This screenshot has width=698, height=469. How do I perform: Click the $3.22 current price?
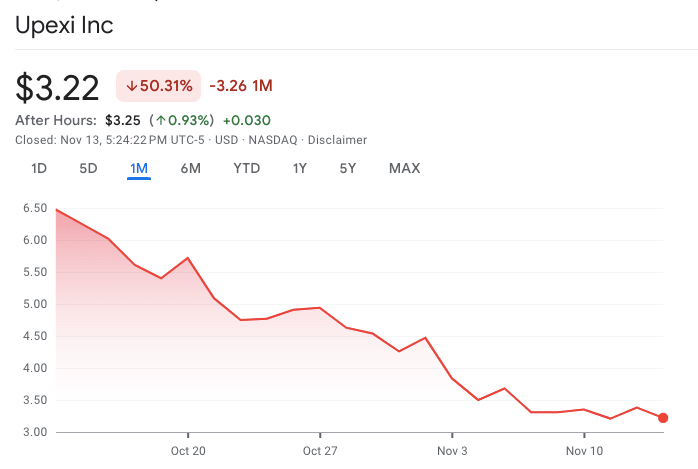[57, 88]
